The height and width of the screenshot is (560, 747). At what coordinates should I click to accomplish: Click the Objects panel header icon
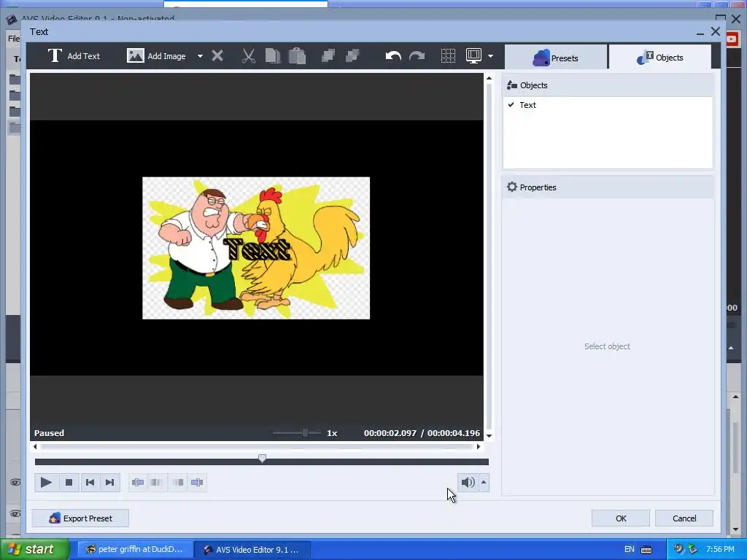[512, 85]
